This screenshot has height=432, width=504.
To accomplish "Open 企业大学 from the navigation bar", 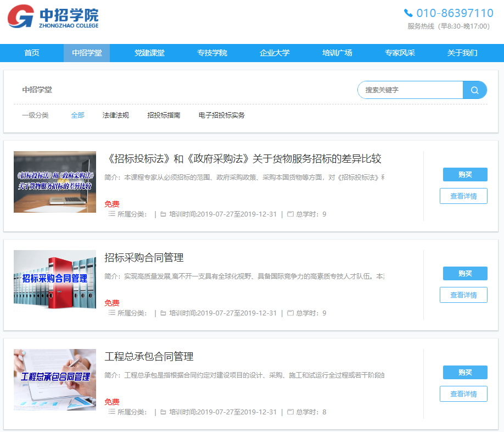I will 275,53.
